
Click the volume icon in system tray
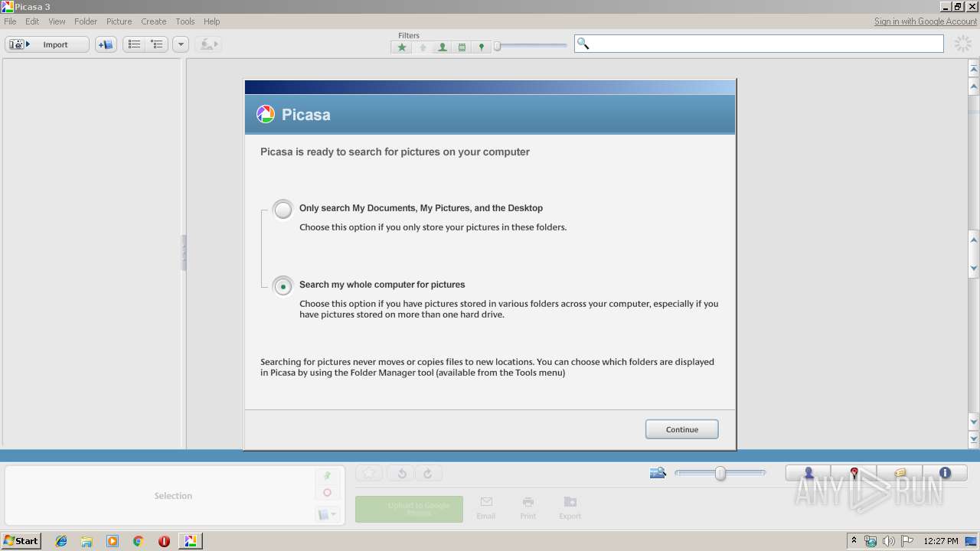coord(888,541)
